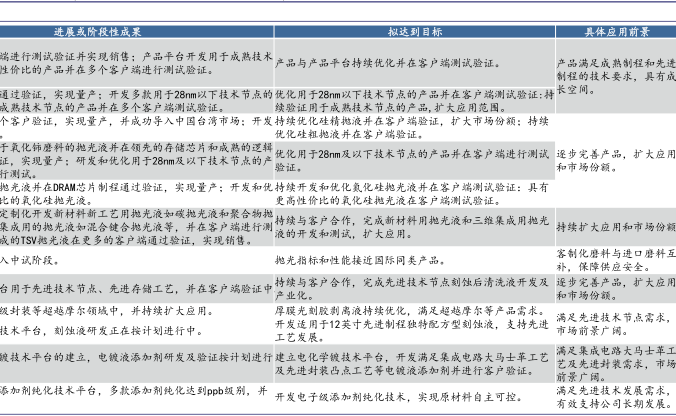Viewport: 676px width, 416px height.
Task: Select the 入中试阶段 progress cell
Action: 136,259
